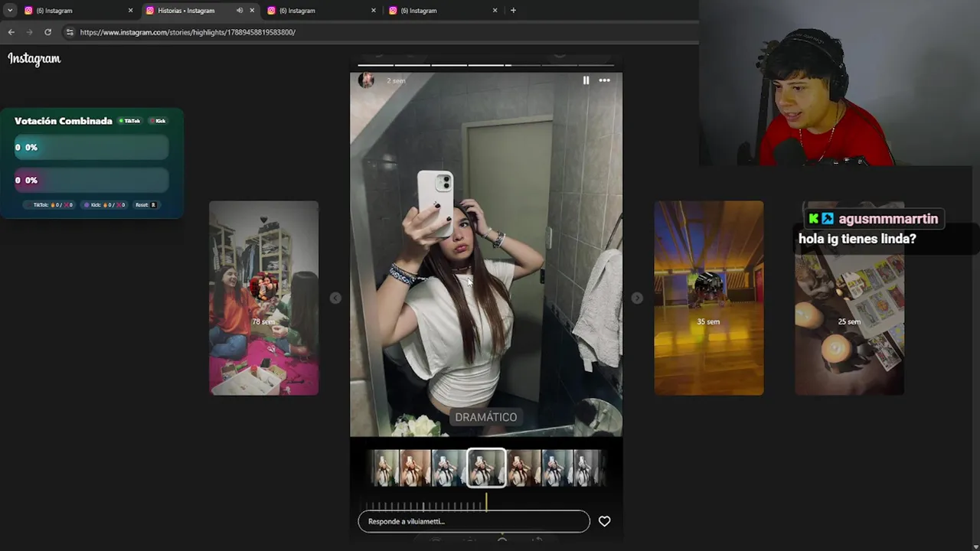Click the Kick vote count pill
980x551 pixels.
tap(103, 205)
